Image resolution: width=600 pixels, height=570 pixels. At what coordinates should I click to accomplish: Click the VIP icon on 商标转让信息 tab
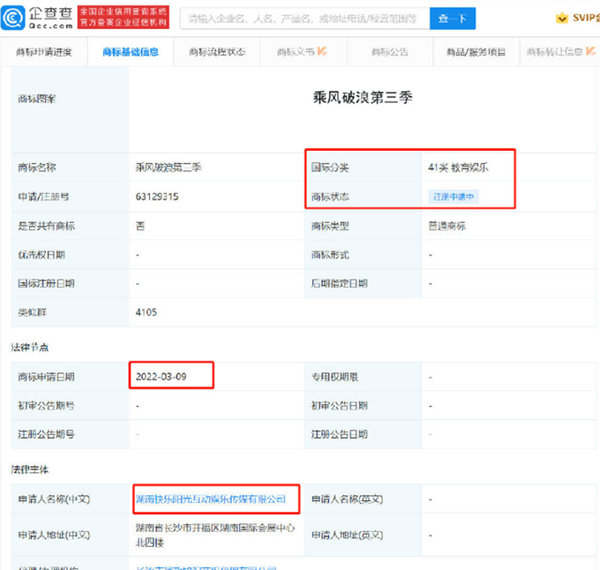pos(590,51)
